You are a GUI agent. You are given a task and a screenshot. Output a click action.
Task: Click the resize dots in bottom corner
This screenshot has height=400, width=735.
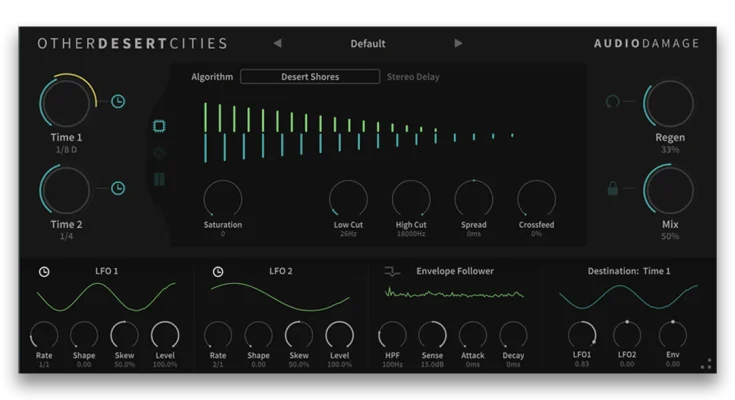[706, 365]
